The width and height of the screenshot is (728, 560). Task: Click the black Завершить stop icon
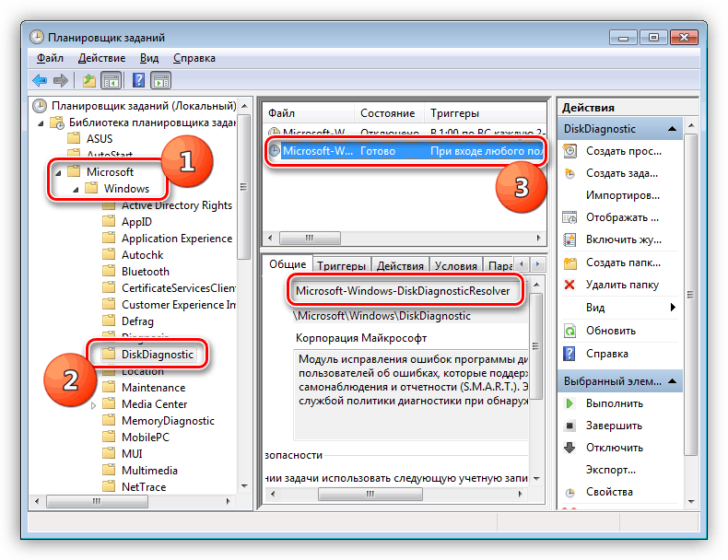point(569,425)
